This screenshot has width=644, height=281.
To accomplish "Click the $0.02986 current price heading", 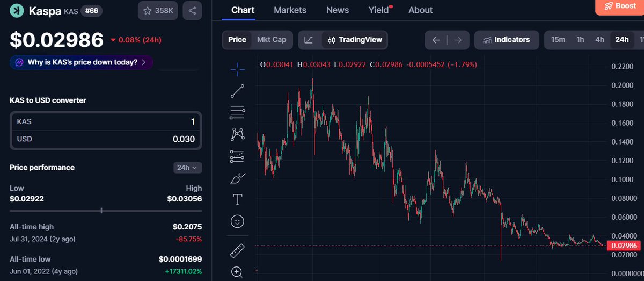I will [56, 40].
